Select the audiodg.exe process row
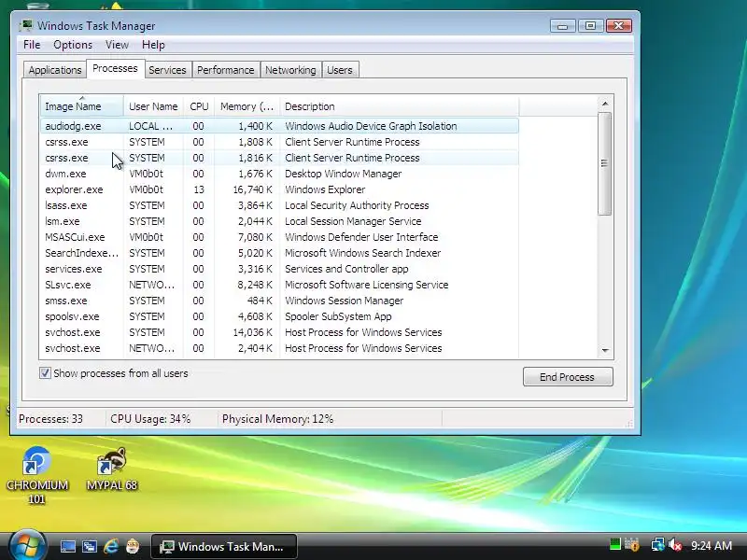This screenshot has height=560, width=747. click(279, 126)
